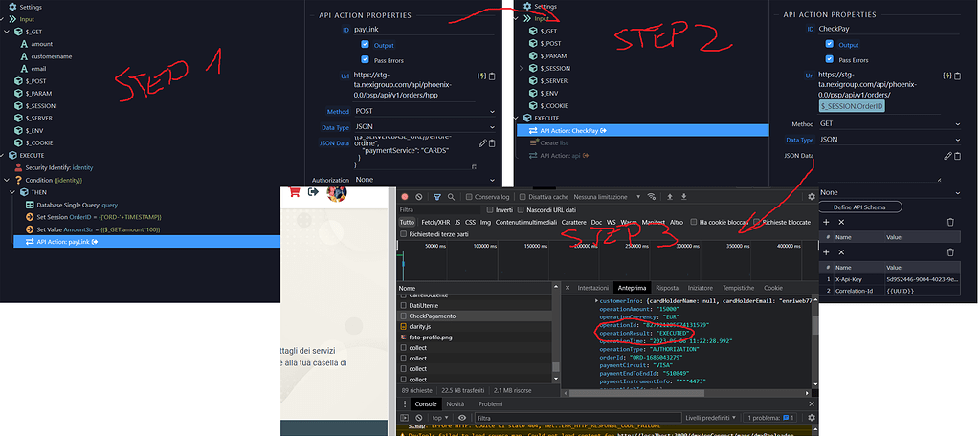Uncheck the Output checkbox for payLink
The image size is (980, 436).
[x=365, y=45]
